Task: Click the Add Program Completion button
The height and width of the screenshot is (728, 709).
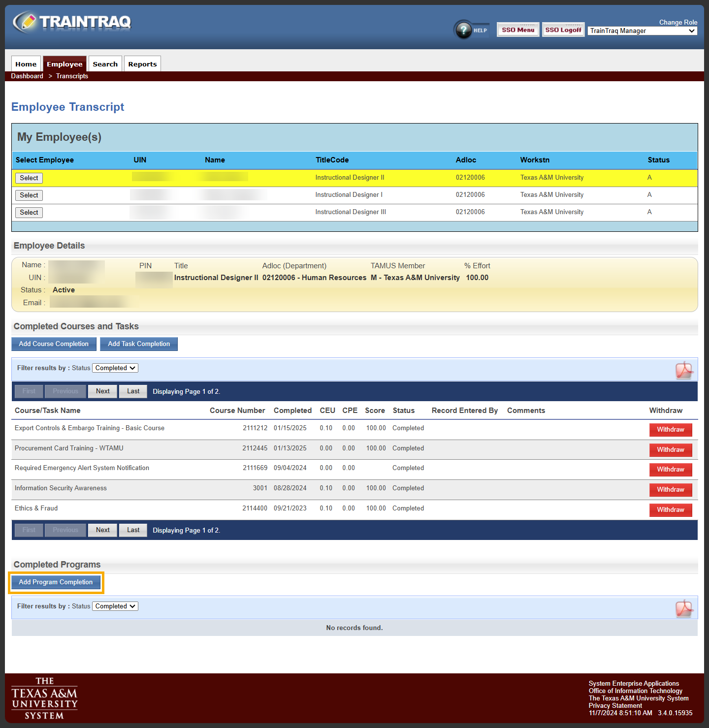Action: (x=55, y=582)
